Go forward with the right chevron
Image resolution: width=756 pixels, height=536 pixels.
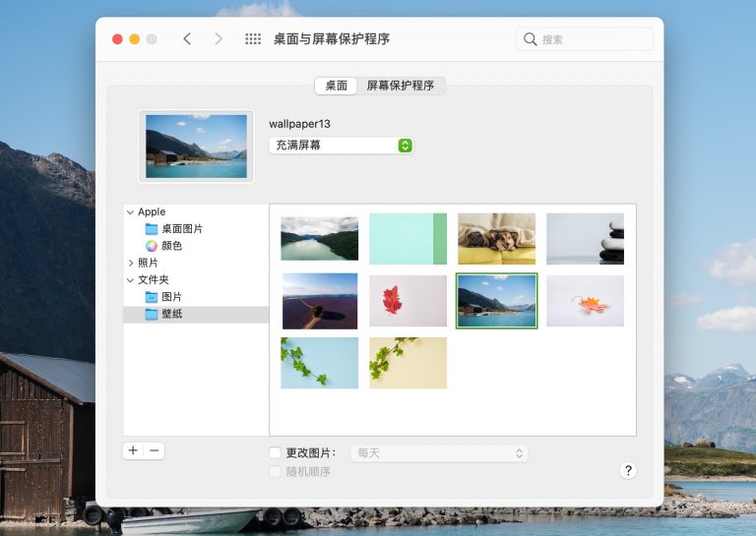pyautogui.click(x=219, y=39)
